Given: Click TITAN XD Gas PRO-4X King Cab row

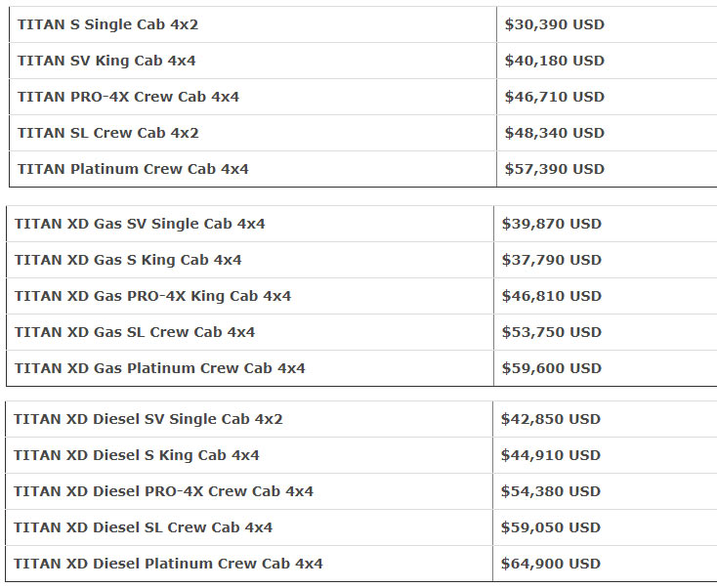Looking at the screenshot, I should [152, 296].
